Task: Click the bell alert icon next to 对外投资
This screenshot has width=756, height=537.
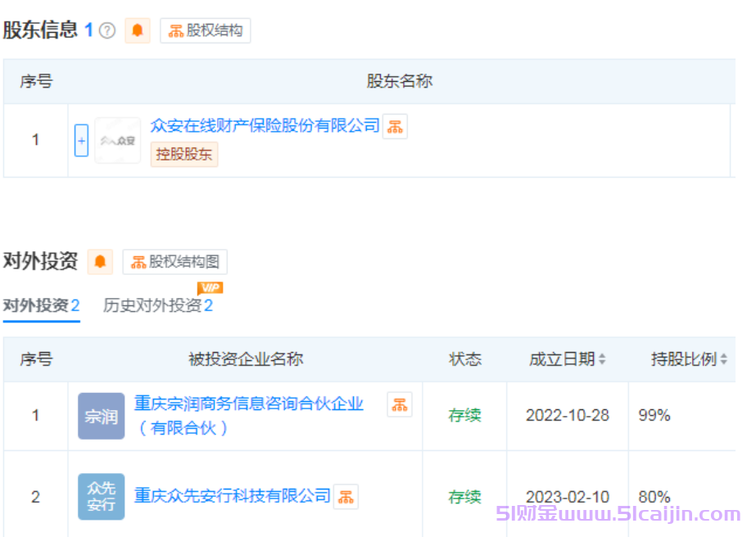Action: (x=100, y=262)
